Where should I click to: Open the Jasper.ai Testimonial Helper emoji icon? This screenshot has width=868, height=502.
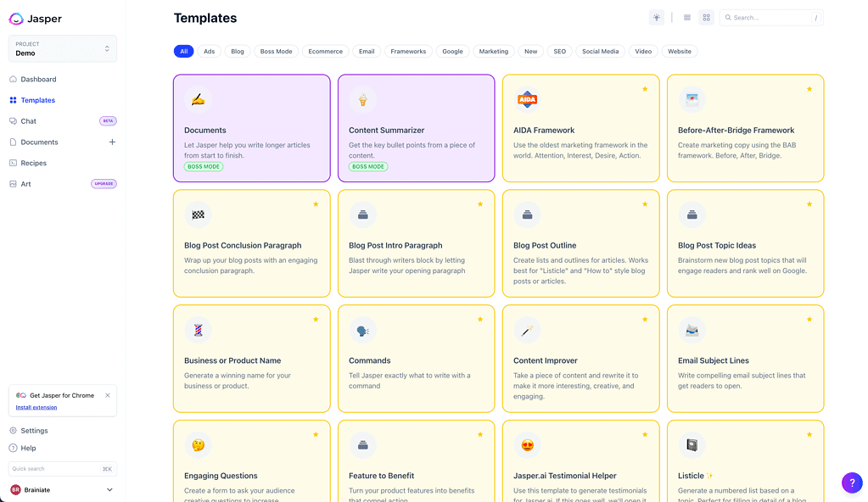pyautogui.click(x=527, y=445)
